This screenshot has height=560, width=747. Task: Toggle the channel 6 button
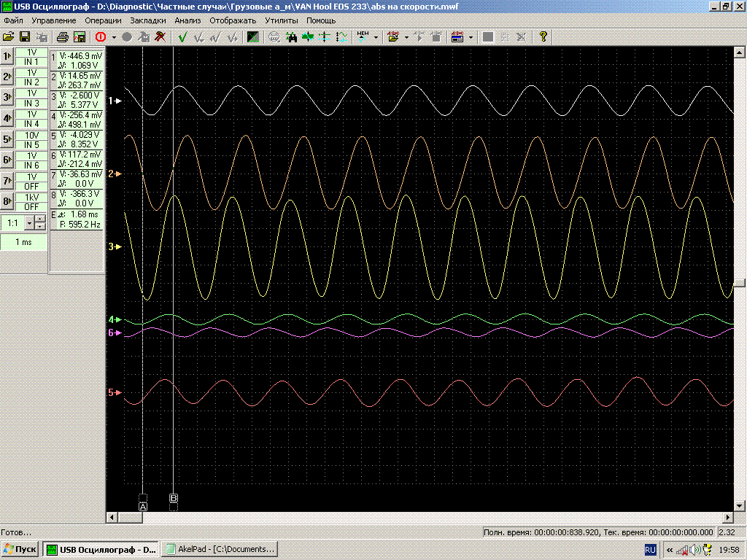pos(7,160)
